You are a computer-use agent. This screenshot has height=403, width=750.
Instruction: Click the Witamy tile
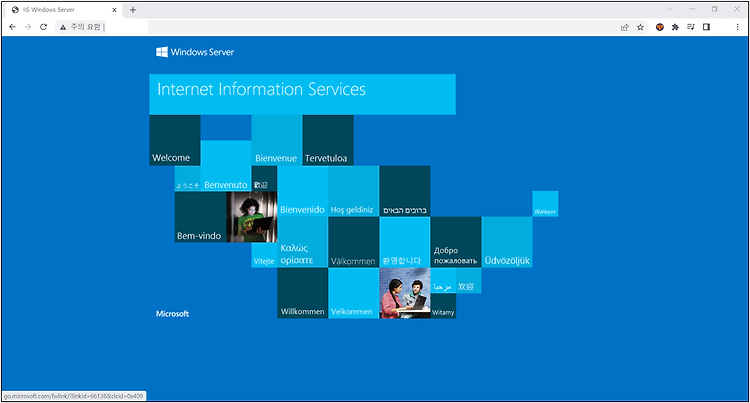[x=443, y=306]
